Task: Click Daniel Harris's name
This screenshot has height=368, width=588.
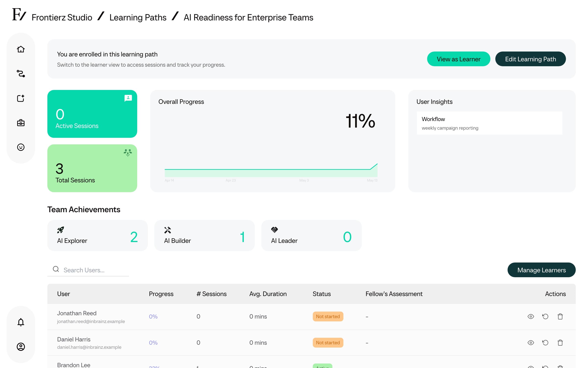Action: click(74, 339)
